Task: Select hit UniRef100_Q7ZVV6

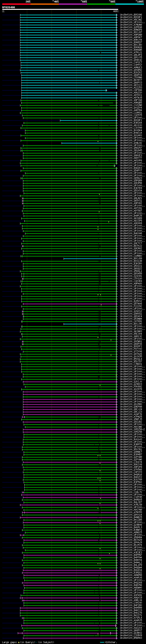Action: [x=131, y=351]
